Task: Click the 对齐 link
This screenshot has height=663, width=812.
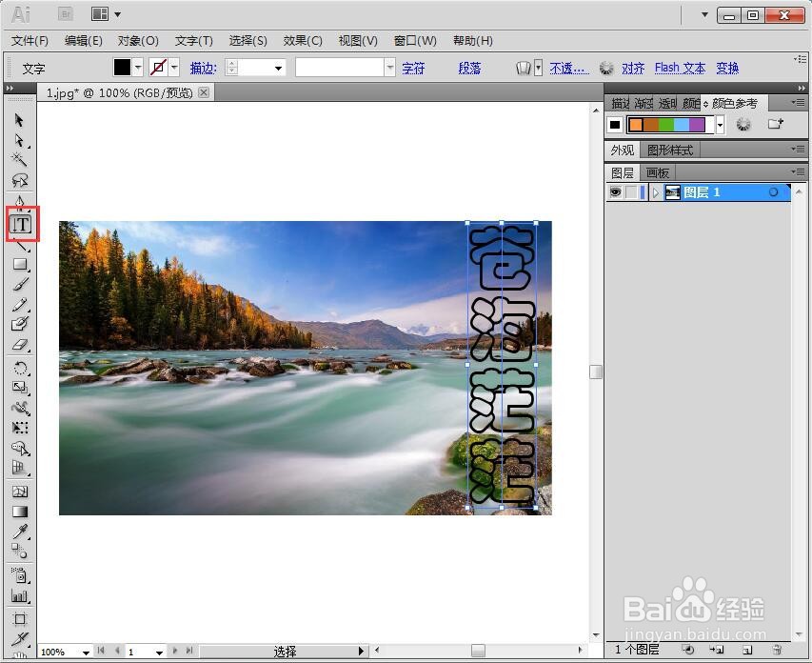Action: coord(633,68)
